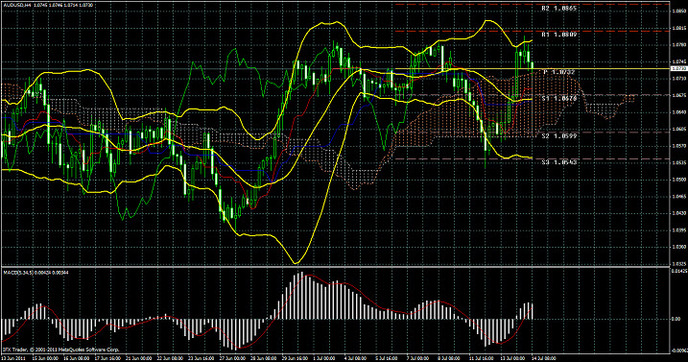This screenshot has width=688, height=362.
Task: Click the 4 Jul 08:00 time axis label
Action: (355, 358)
